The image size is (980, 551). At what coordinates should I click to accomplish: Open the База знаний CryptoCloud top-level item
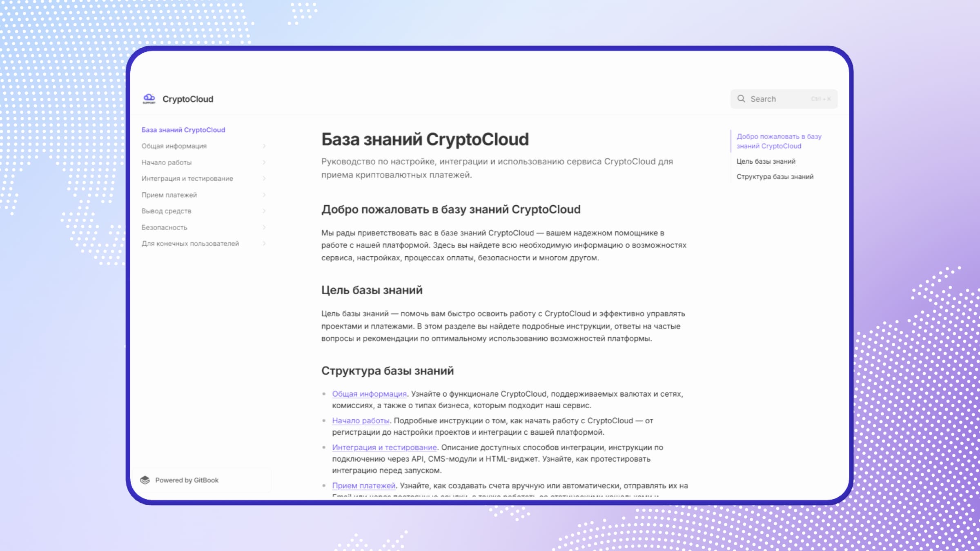(x=183, y=129)
